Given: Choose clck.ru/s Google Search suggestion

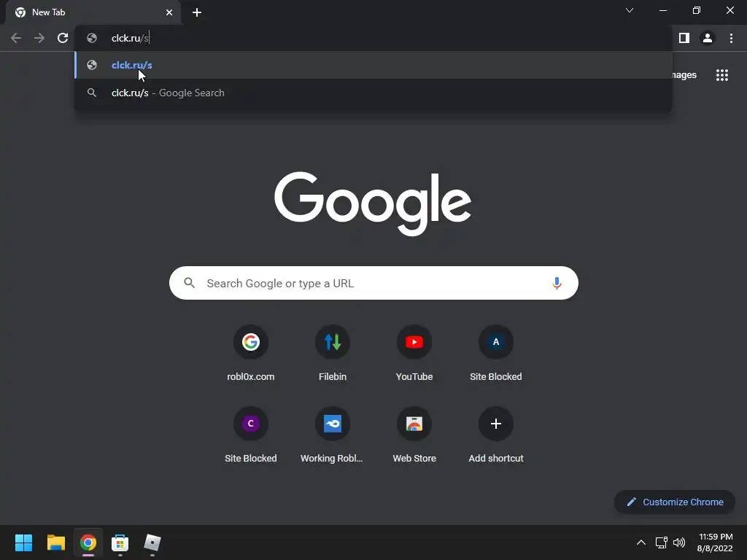Looking at the screenshot, I should point(373,93).
